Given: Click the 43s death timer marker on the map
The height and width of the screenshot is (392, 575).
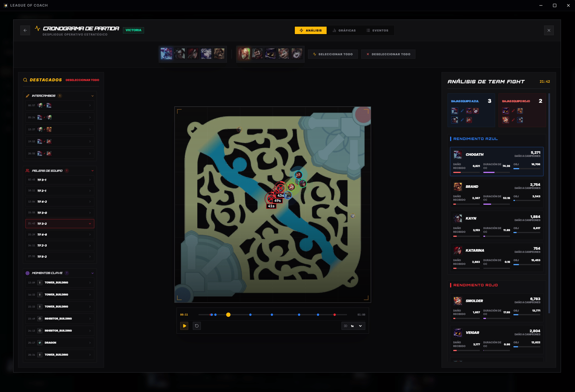Looking at the screenshot, I should coord(280,196).
